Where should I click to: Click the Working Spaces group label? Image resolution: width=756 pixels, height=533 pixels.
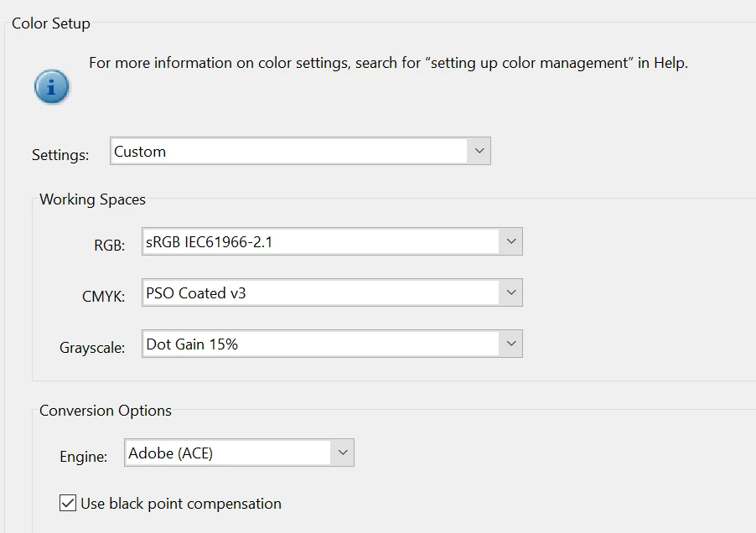pyautogui.click(x=92, y=199)
